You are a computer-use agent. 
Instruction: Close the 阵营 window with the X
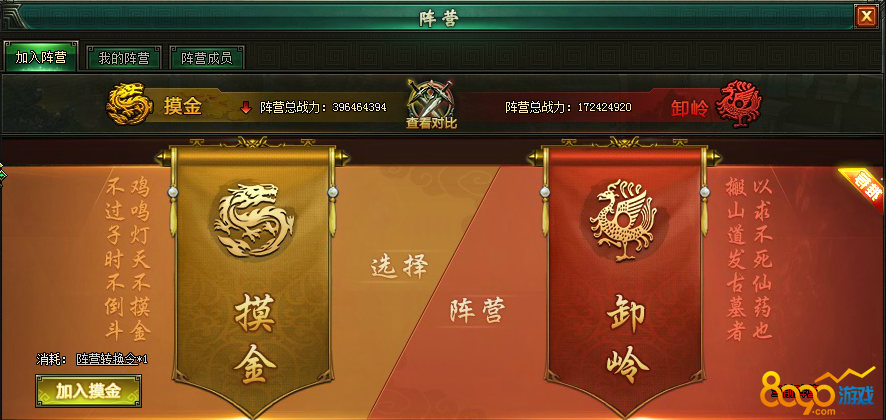[866, 16]
